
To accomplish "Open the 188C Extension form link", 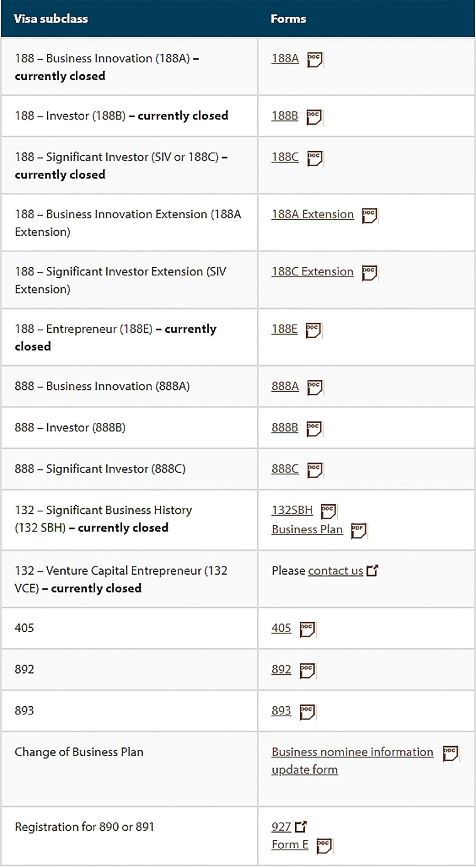I will (x=312, y=272).
